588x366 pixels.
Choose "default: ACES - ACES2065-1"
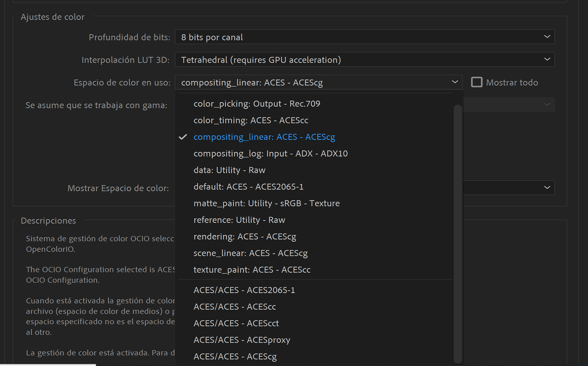tap(249, 187)
